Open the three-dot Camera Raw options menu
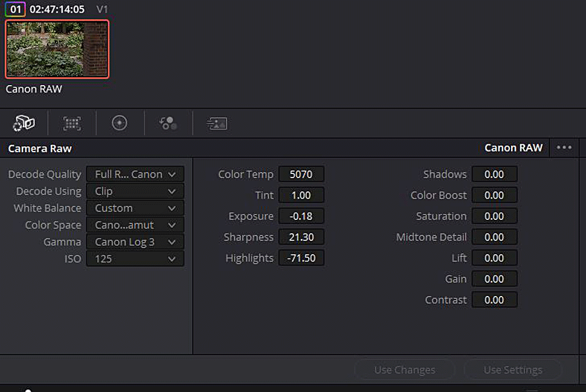Image resolution: width=586 pixels, height=392 pixels. pos(564,147)
